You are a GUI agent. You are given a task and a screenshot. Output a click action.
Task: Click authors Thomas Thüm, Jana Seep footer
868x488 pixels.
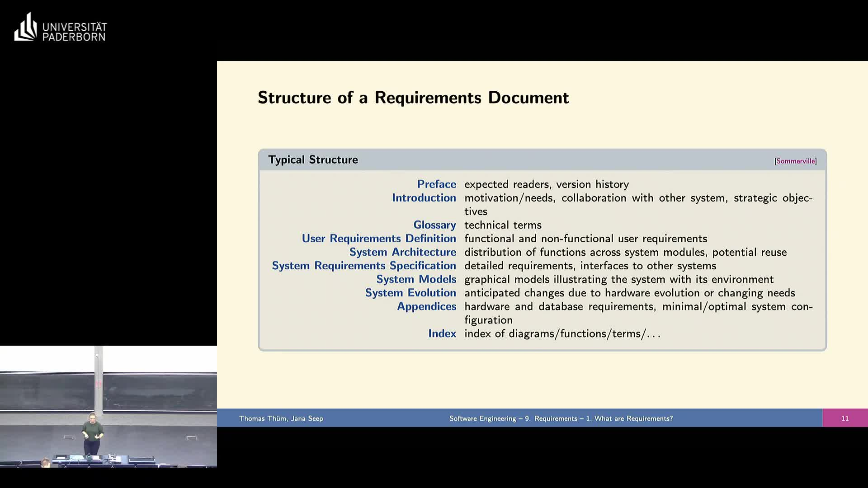coord(281,418)
